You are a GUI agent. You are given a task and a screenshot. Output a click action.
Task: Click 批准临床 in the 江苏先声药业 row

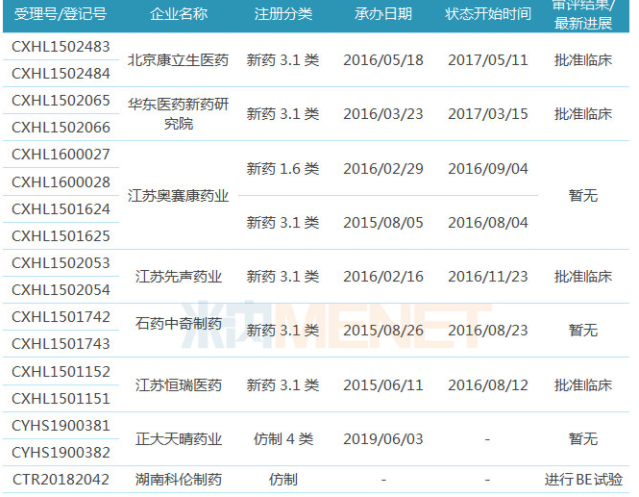pyautogui.click(x=583, y=277)
